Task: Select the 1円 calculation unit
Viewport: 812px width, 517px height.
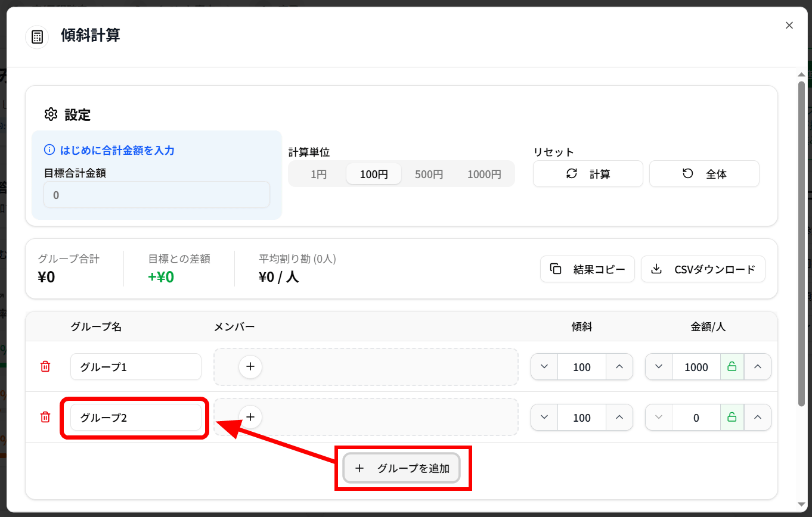Action: (318, 175)
